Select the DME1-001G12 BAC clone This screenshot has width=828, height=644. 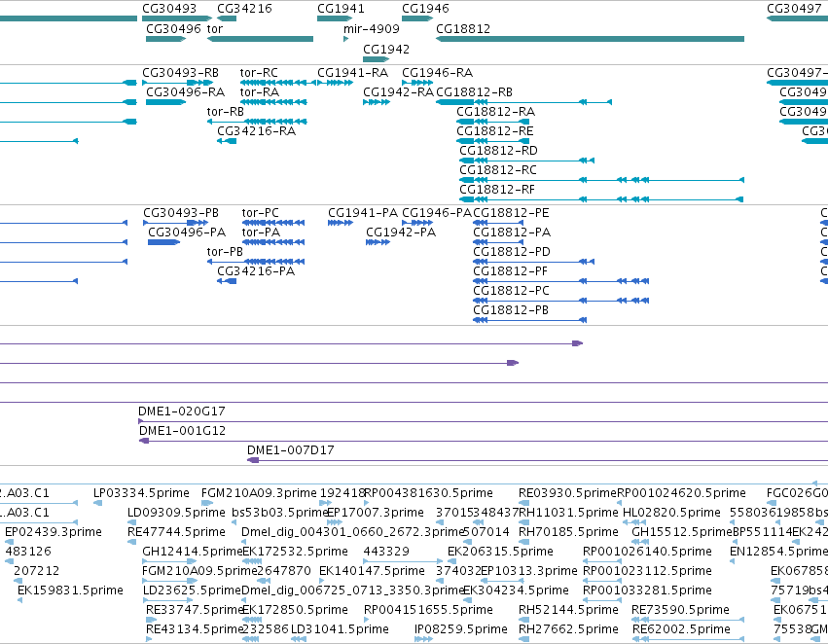(484, 442)
